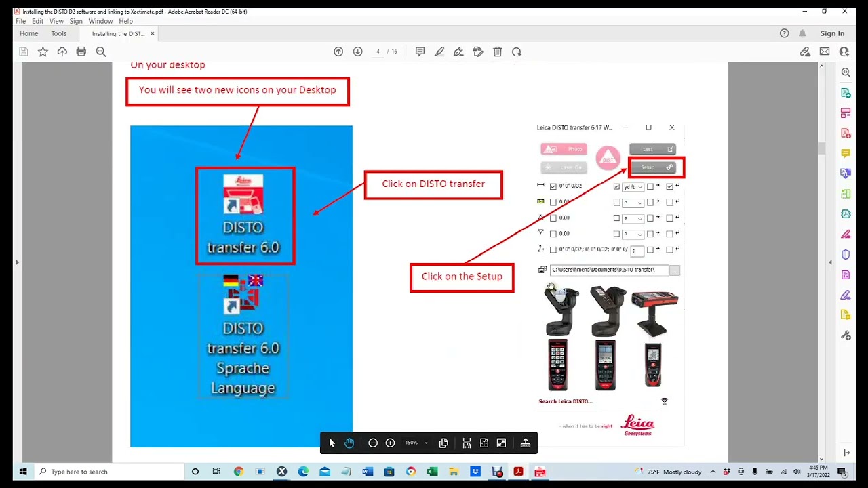Screen dimensions: 868x488
Task: Show hidden system tray icons chevron
Action: [x=713, y=472]
